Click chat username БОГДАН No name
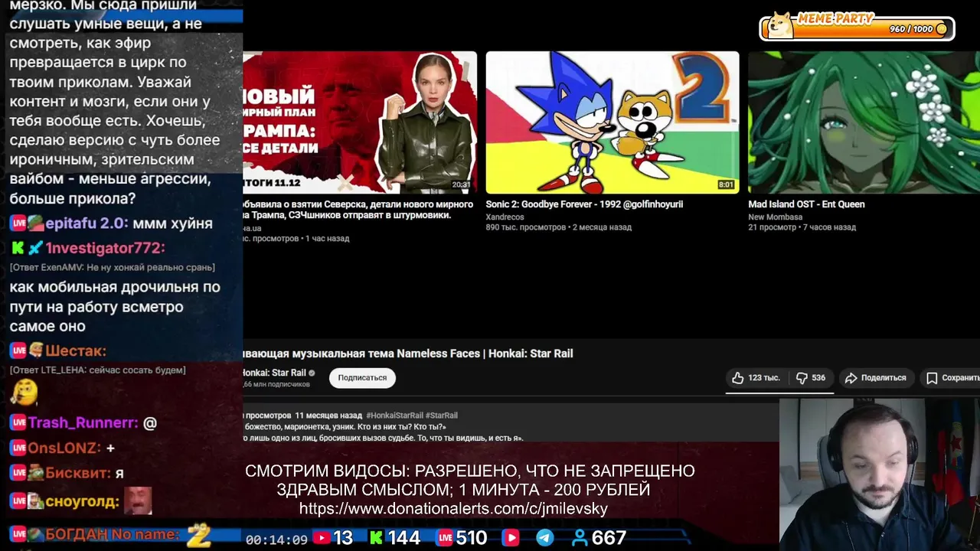980x551 pixels. tap(112, 534)
